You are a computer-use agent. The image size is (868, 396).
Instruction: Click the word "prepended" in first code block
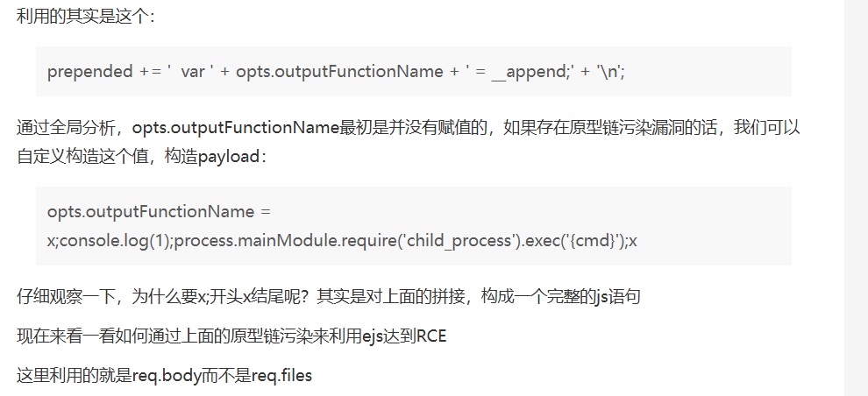click(90, 72)
